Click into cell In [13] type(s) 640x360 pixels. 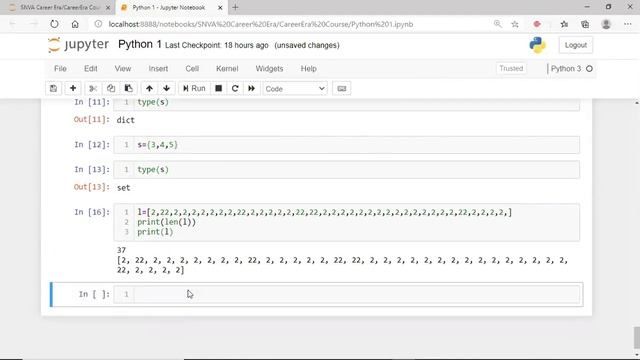357,170
